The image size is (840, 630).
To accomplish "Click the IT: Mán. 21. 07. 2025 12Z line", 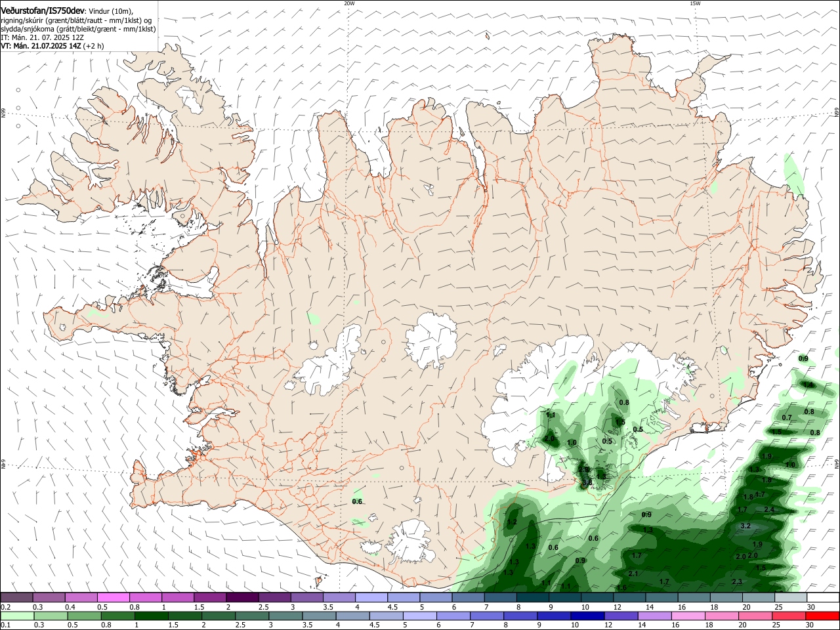I will pyautogui.click(x=42, y=37).
